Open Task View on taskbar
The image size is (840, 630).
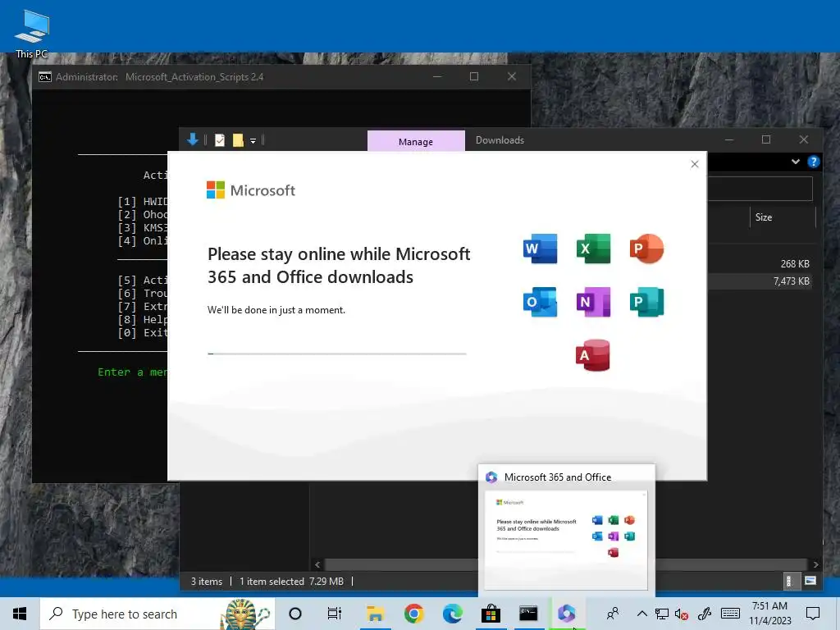pyautogui.click(x=335, y=614)
